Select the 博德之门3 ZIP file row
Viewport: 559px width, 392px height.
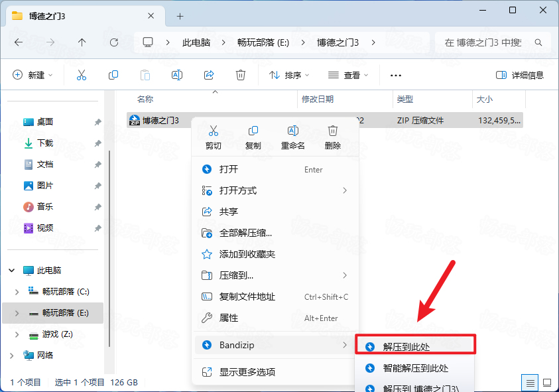[325, 121]
